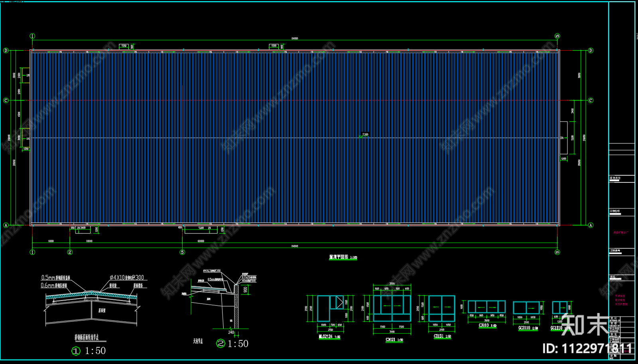Click grid bubble 1 above the roof plan
This screenshot has height=364, width=638.
[x=32, y=36]
